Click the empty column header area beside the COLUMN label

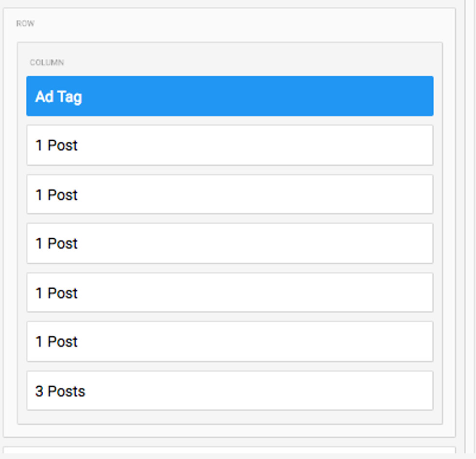[243, 63]
